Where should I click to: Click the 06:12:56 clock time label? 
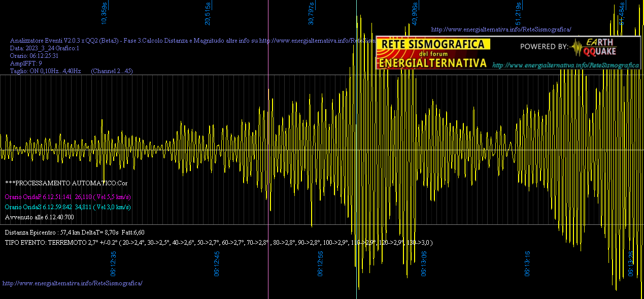(320, 263)
